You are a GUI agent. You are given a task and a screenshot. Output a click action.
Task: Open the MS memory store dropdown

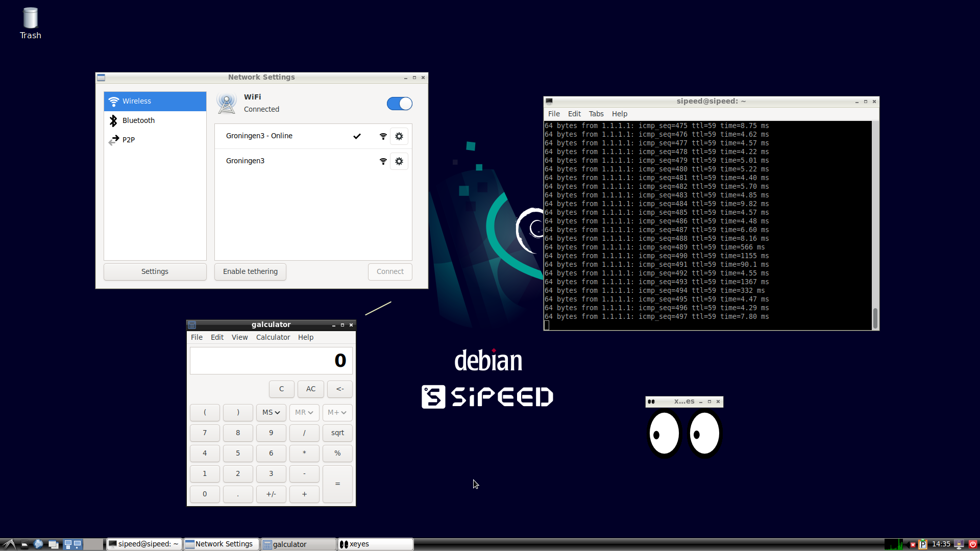271,412
